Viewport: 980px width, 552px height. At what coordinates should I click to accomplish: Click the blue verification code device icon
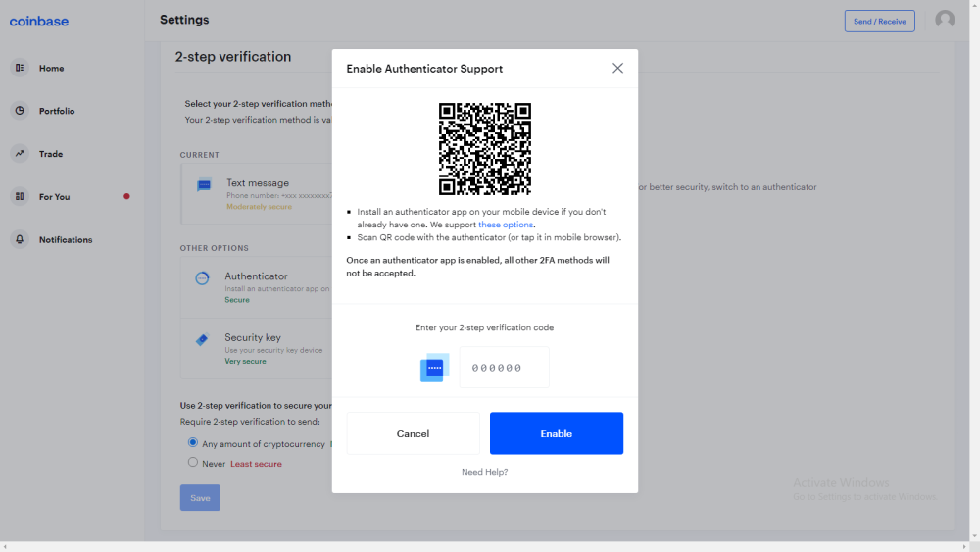tap(434, 368)
